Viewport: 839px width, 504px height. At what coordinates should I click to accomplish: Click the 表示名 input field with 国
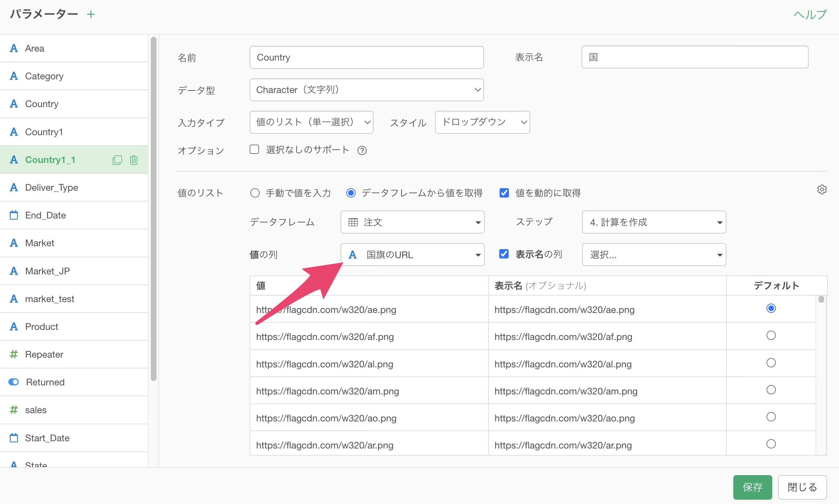(x=695, y=57)
